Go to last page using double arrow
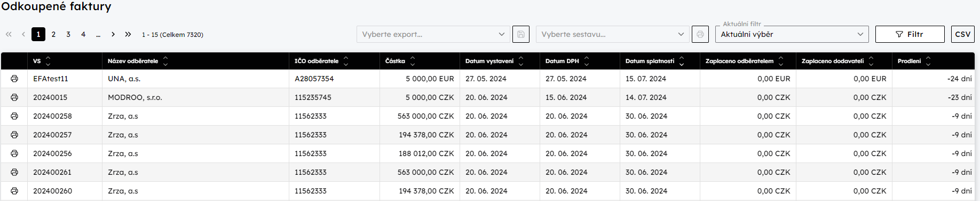This screenshot has height=201, width=980. 128,34
